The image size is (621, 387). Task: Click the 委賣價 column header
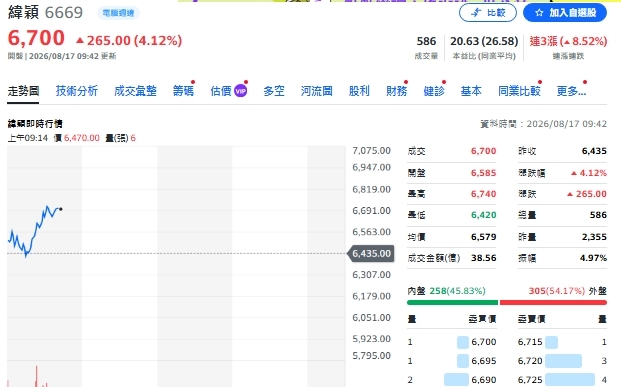[x=531, y=319]
